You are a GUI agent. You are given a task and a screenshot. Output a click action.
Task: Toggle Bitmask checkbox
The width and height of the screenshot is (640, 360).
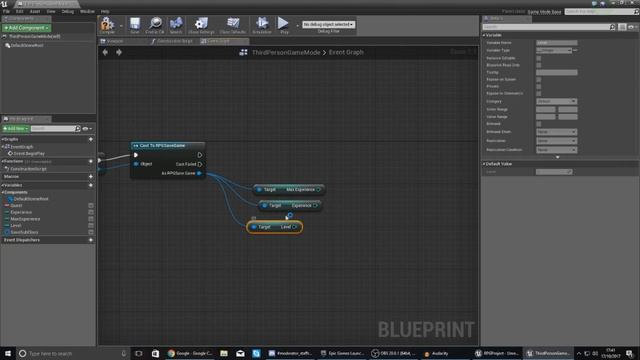[539, 124]
